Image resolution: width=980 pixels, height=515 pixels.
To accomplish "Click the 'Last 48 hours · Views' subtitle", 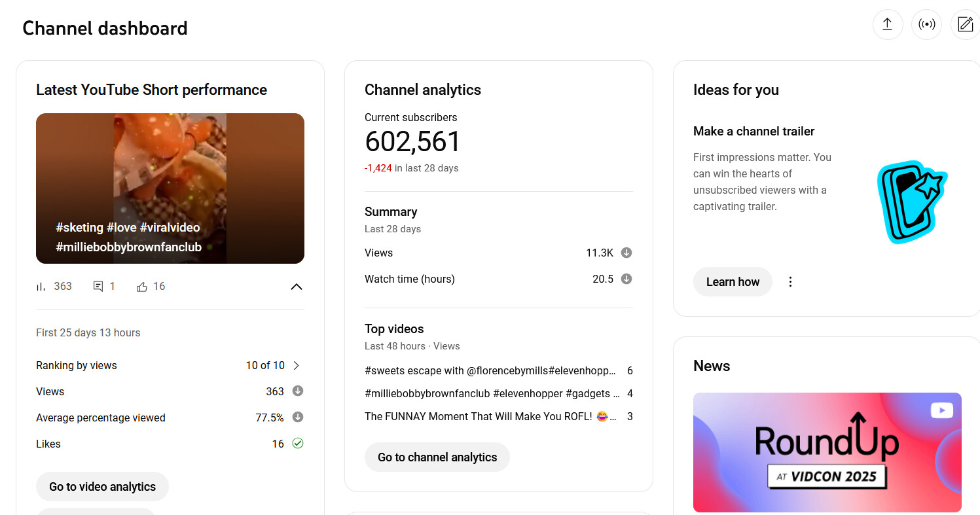I will pyautogui.click(x=412, y=346).
